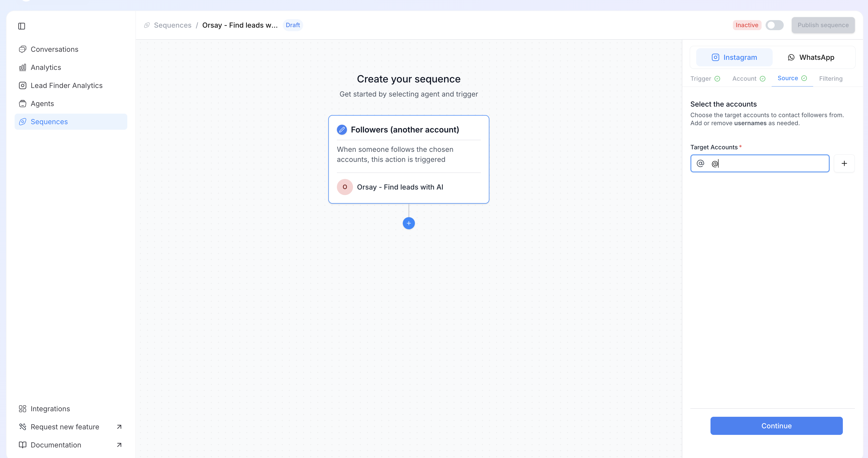
Task: Open Conversations from the sidebar
Action: click(54, 50)
